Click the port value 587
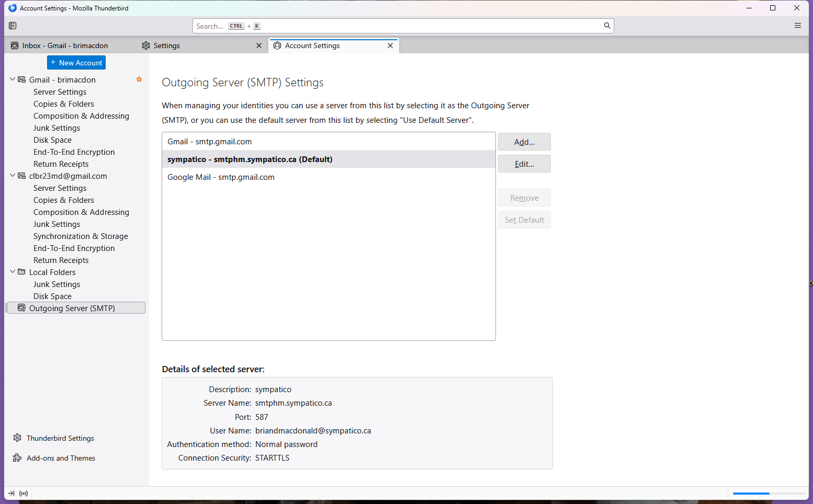This screenshot has height=504, width=813. (x=262, y=417)
